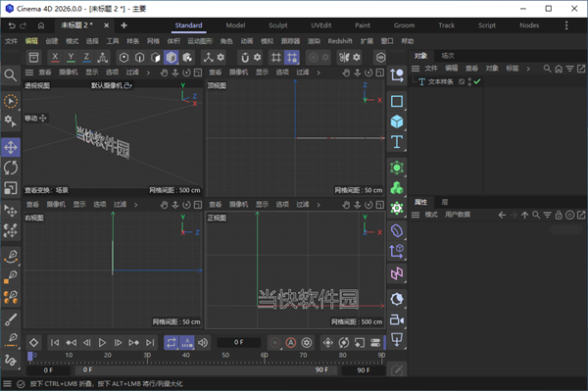Open the Object Manager hamburger menu
Screen dimensions: 588x391
click(416, 69)
